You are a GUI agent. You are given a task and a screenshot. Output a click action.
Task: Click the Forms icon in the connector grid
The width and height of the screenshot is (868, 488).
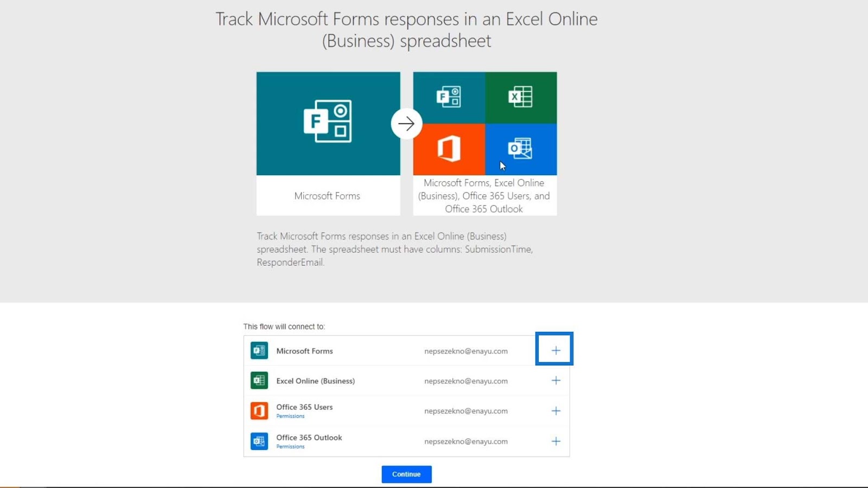pyautogui.click(x=449, y=97)
